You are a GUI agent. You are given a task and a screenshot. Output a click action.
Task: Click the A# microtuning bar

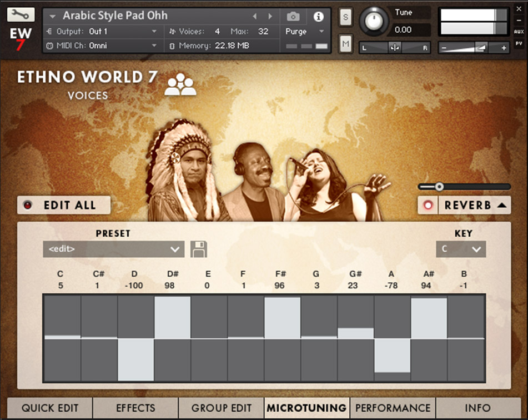click(429, 338)
